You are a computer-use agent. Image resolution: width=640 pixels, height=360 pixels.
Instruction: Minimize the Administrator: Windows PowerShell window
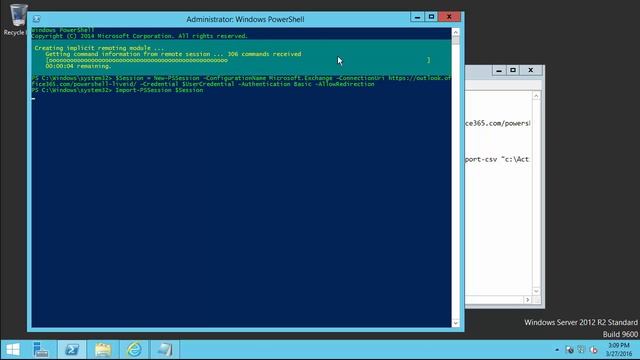417,17
